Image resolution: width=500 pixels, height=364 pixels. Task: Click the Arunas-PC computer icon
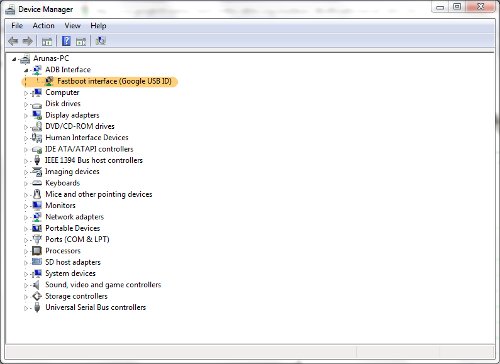[x=25, y=59]
